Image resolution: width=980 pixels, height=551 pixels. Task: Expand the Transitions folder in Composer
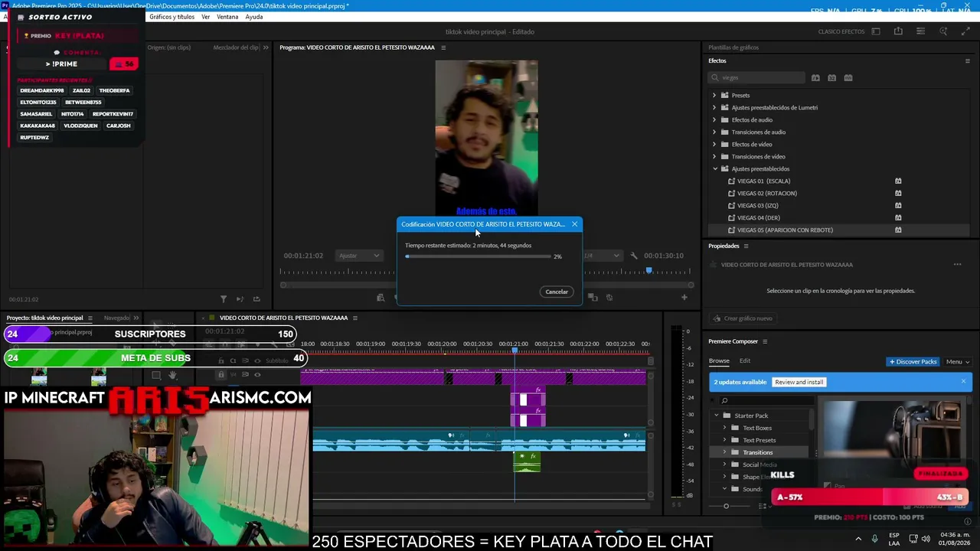tap(724, 452)
